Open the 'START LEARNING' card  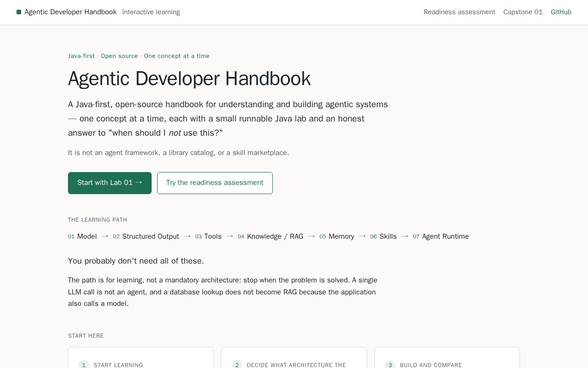141,358
